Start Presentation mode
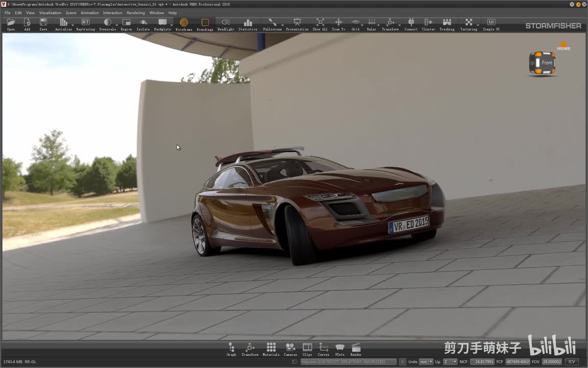Image resolution: width=588 pixels, height=368 pixels. pyautogui.click(x=297, y=25)
